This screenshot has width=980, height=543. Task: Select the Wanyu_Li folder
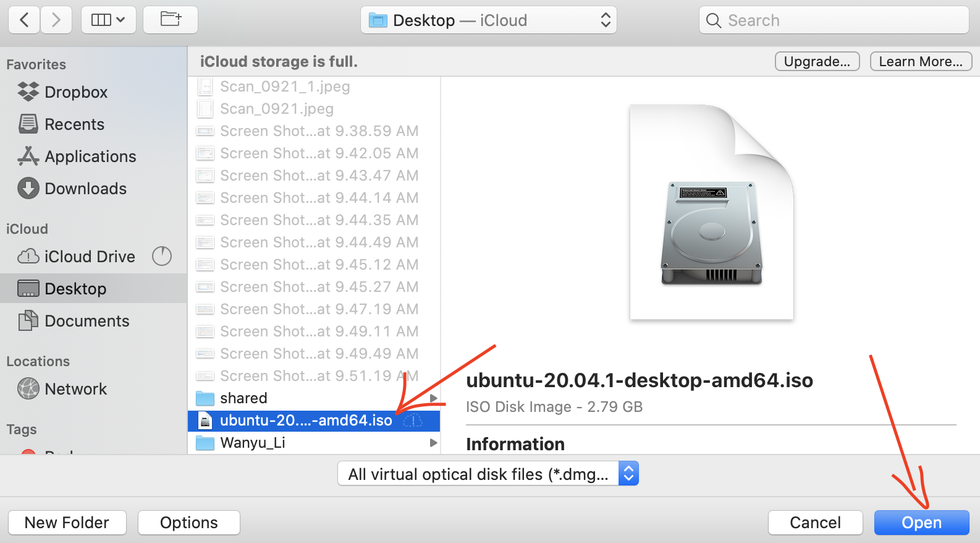pos(253,443)
